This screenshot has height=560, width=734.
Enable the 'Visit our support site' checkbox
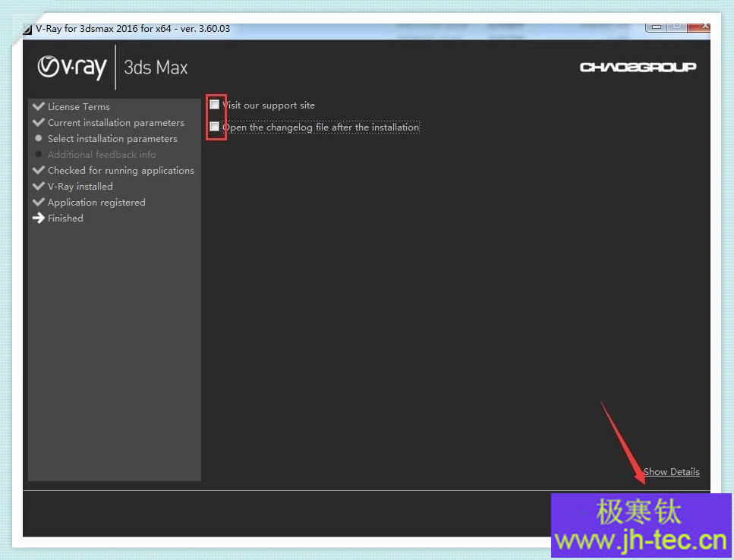click(214, 104)
